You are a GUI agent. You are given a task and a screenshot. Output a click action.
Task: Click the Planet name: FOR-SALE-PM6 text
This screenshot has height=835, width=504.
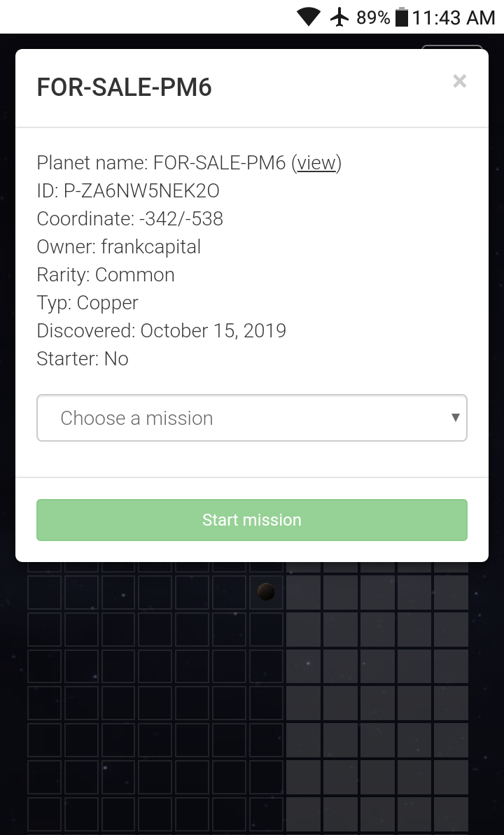[161, 163]
